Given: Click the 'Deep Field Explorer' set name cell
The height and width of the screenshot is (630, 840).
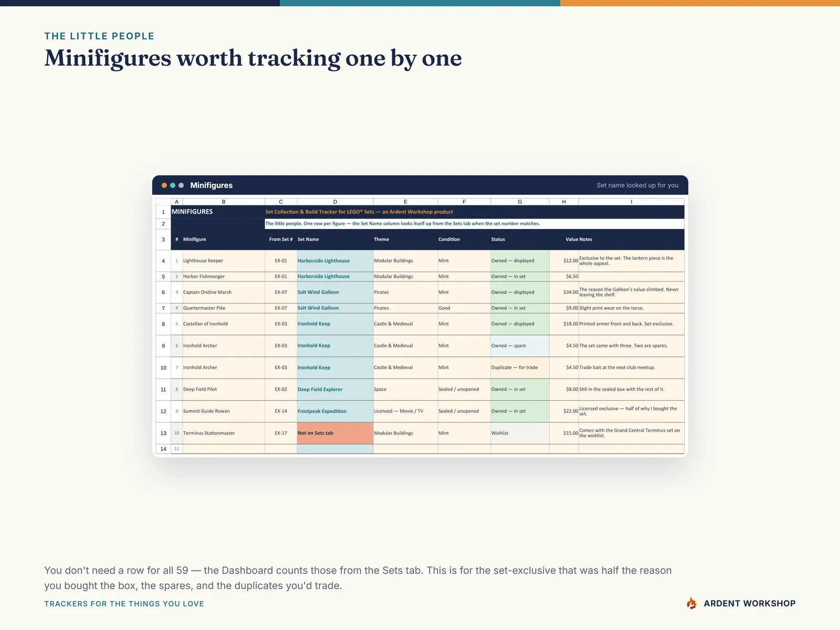Looking at the screenshot, I should (335, 390).
